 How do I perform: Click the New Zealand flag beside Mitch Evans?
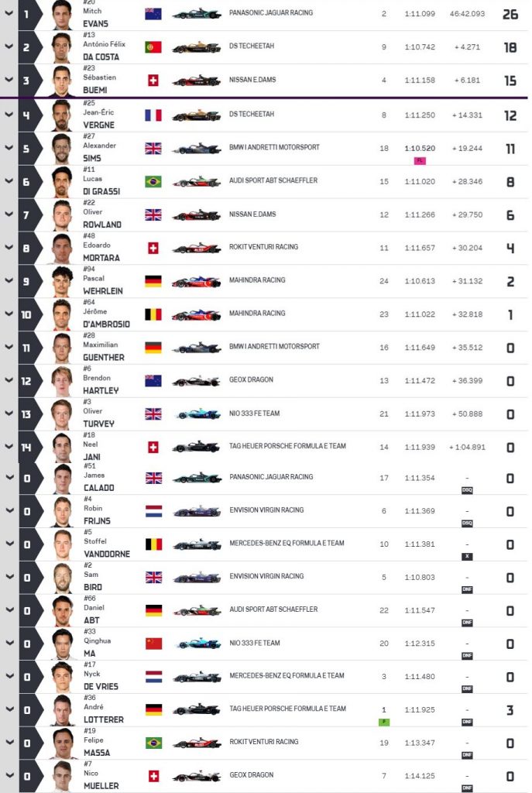(153, 14)
